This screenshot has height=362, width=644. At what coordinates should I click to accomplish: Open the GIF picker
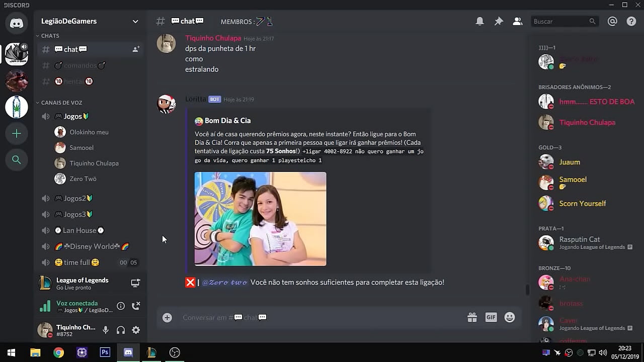(491, 317)
